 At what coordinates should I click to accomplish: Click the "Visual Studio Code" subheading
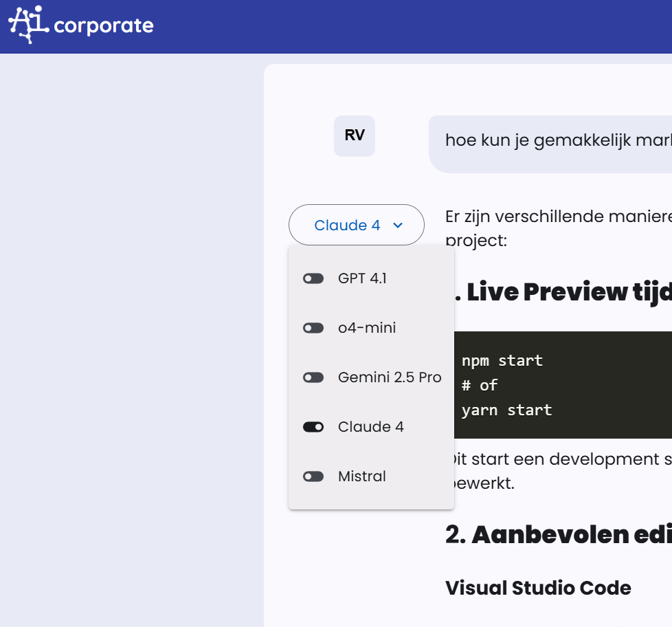click(538, 588)
